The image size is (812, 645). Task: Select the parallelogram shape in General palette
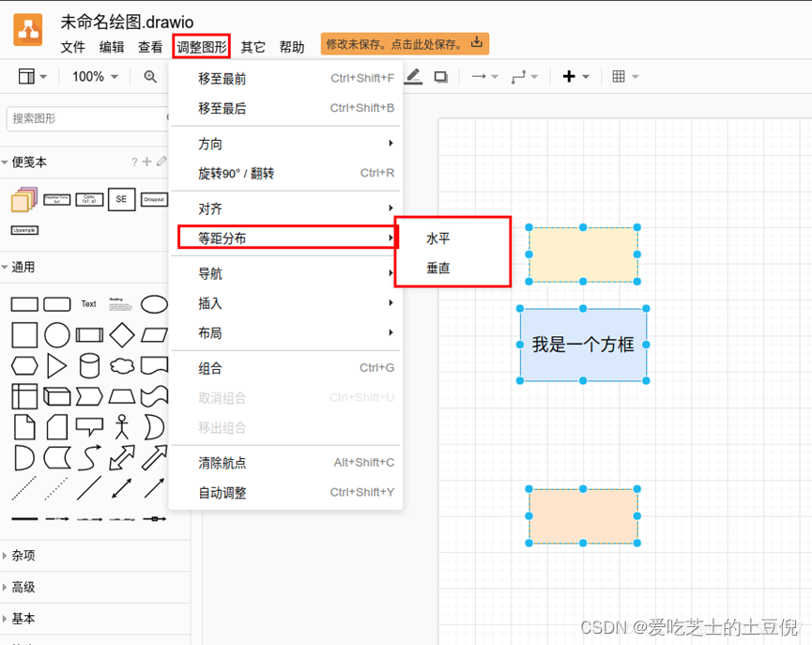click(x=154, y=335)
